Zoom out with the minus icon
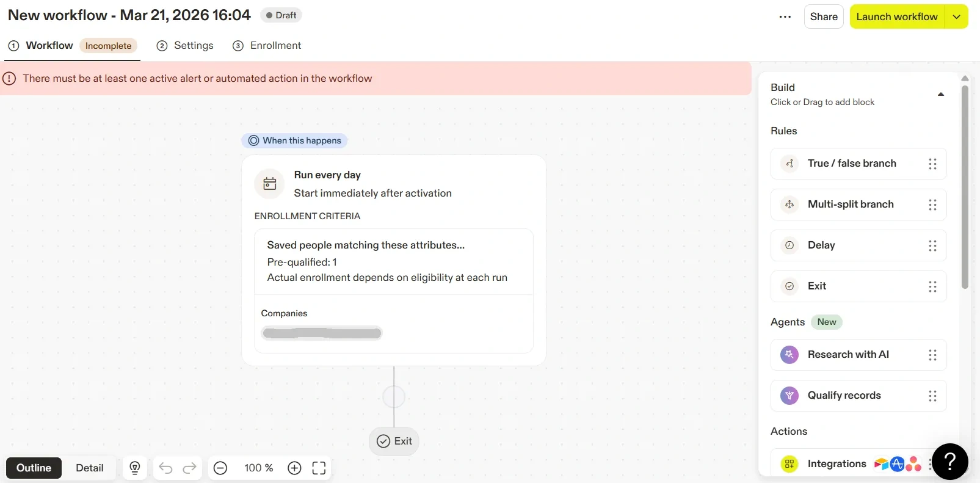The height and width of the screenshot is (483, 980). 220,468
